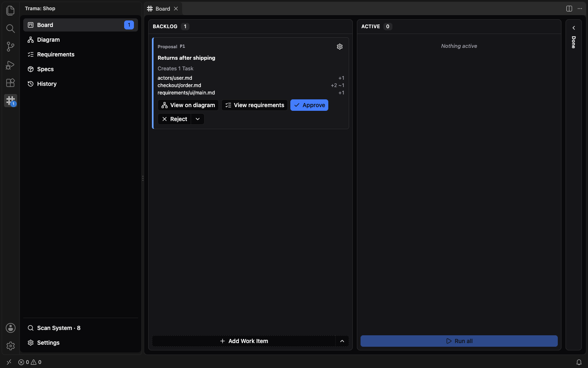Select the Trama icon in activity bar

tap(11, 101)
